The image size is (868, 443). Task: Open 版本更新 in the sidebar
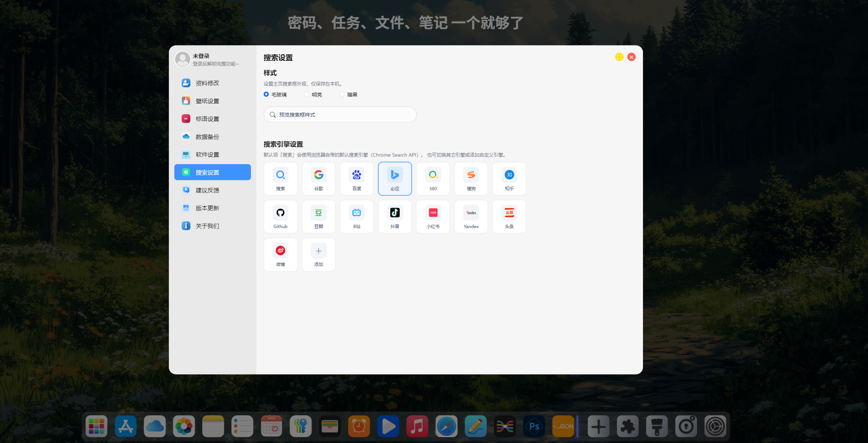(x=213, y=208)
